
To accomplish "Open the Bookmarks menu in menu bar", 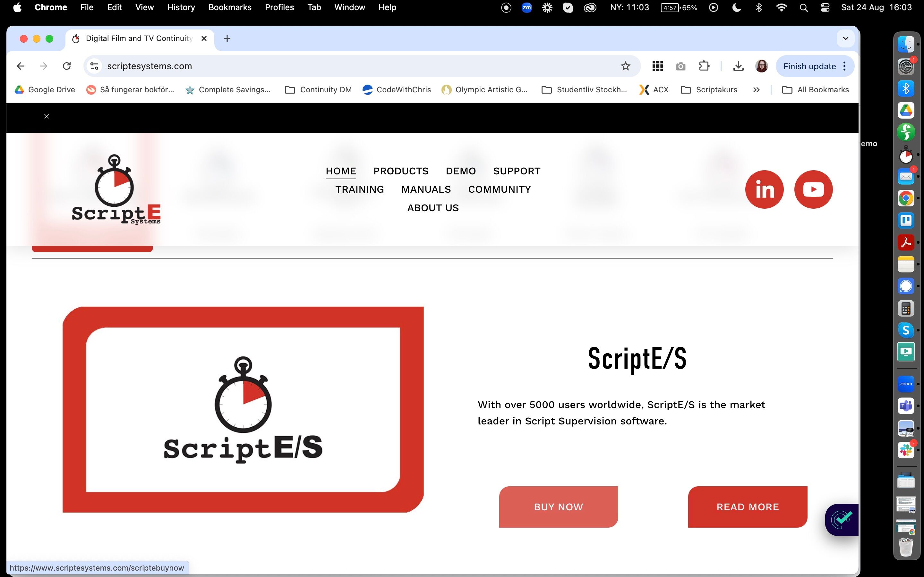I will [229, 8].
